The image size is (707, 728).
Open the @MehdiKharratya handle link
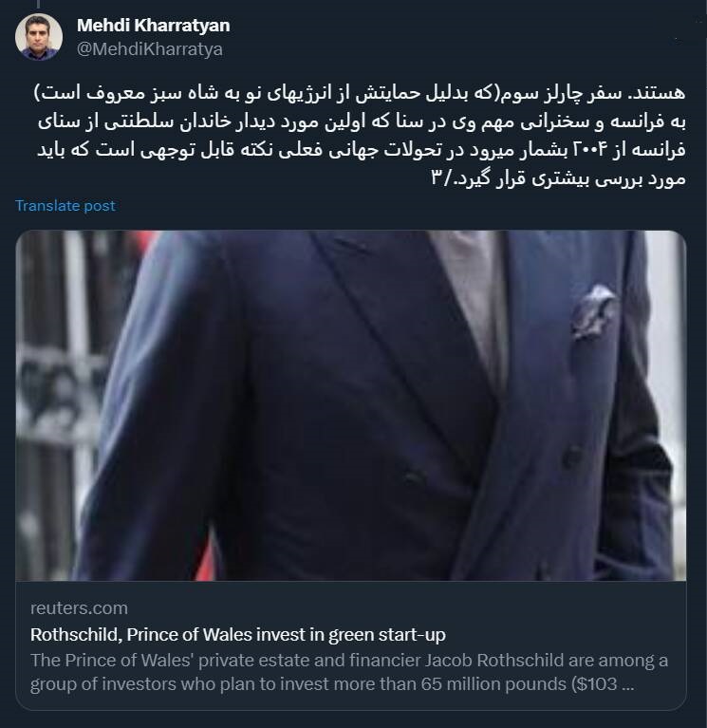(150, 49)
